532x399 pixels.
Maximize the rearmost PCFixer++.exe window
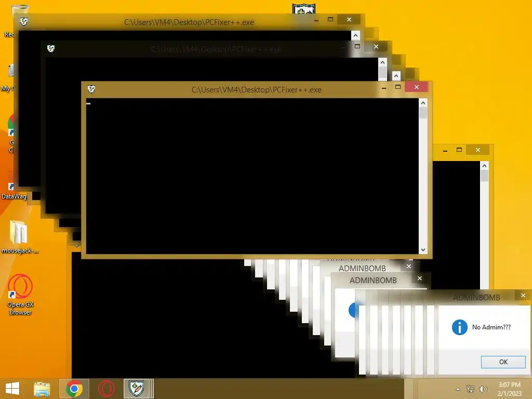pos(330,20)
